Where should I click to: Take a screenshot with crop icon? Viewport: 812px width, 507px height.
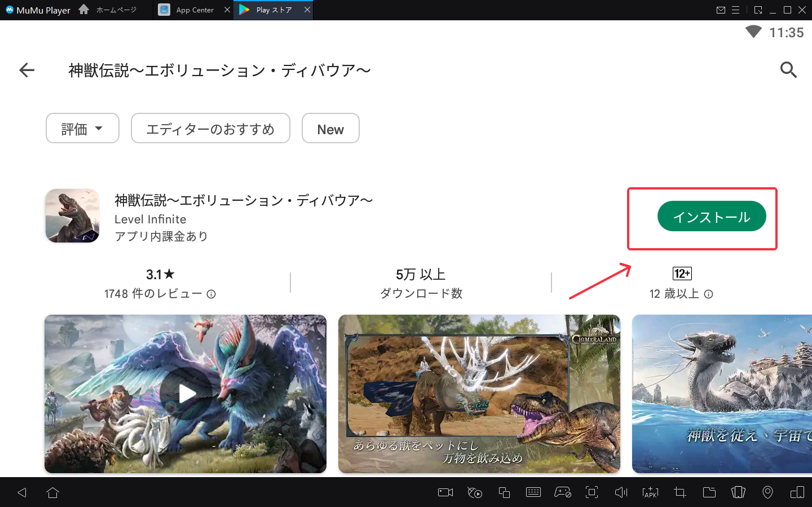pos(680,492)
